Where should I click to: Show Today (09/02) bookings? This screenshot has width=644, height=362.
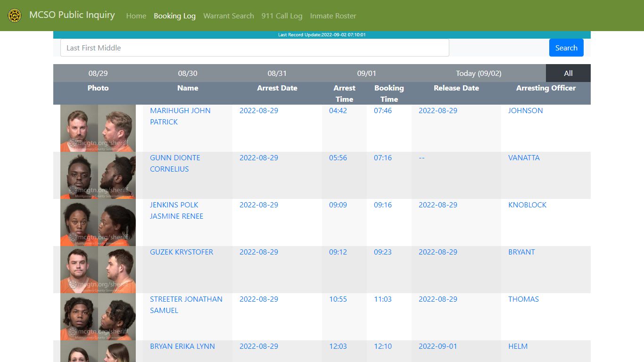(x=479, y=73)
